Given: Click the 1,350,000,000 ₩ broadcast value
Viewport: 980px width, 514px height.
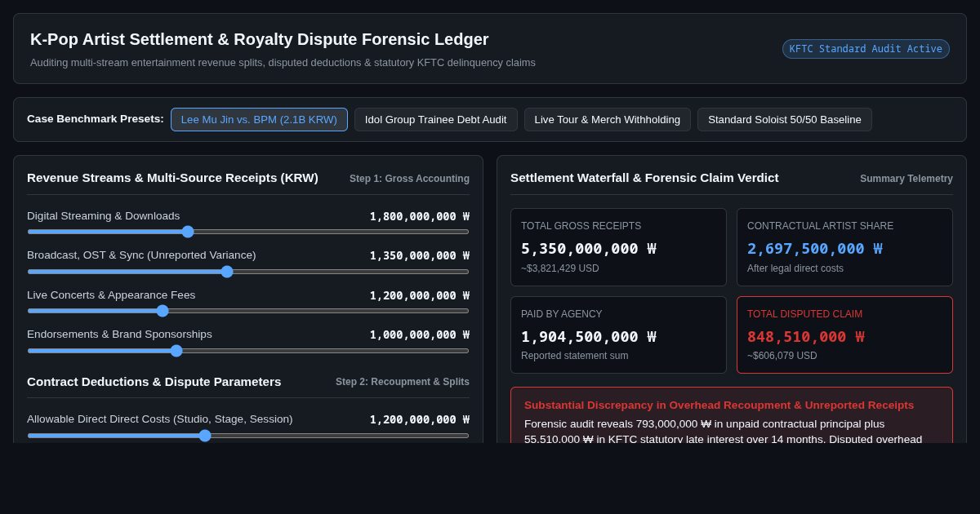Looking at the screenshot, I should 420,255.
